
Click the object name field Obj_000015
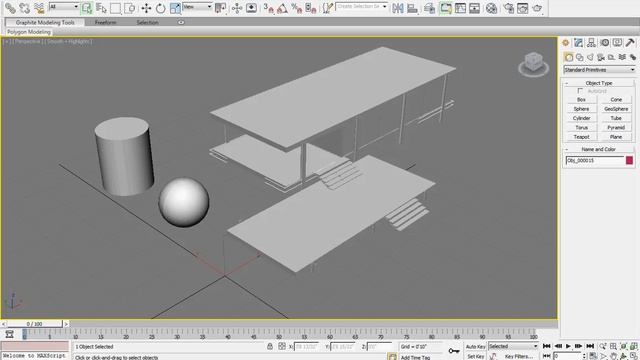point(595,160)
